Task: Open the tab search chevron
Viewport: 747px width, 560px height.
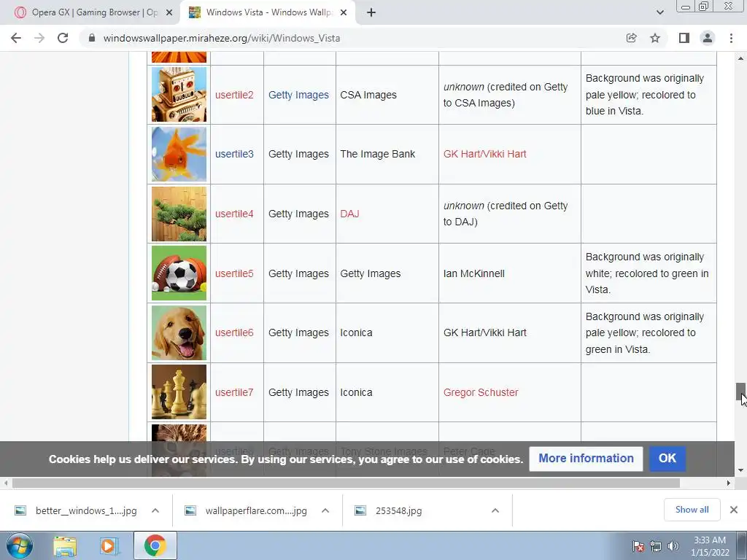Action: tap(659, 12)
